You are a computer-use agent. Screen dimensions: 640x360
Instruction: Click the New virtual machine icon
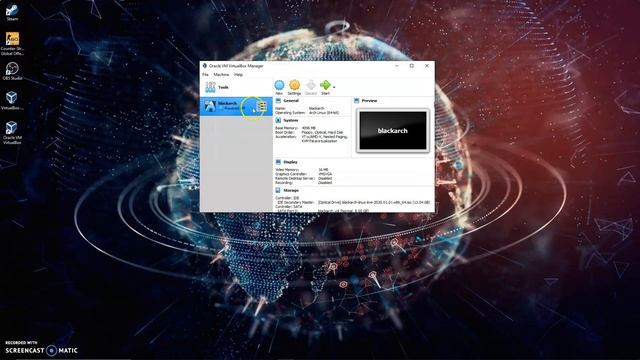click(x=279, y=85)
